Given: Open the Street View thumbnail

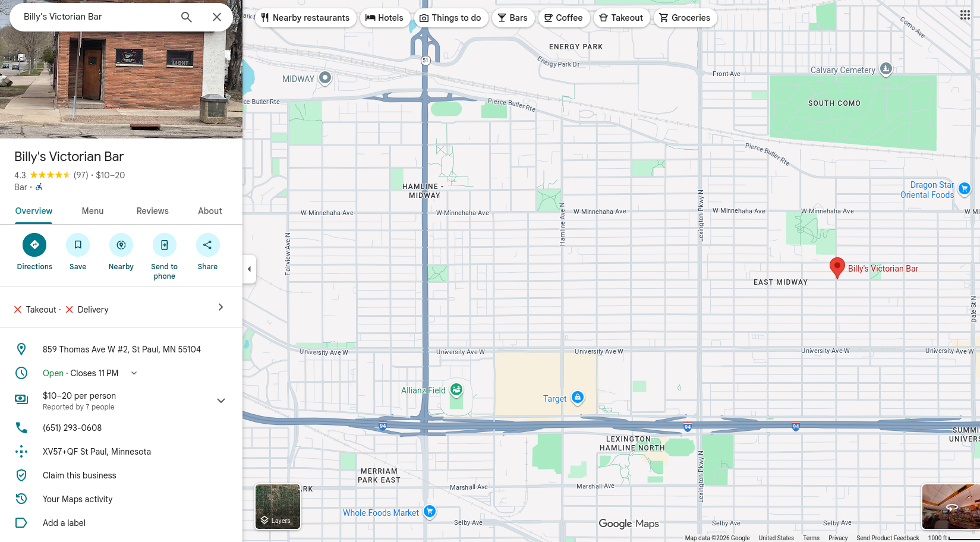Looking at the screenshot, I should tap(950, 506).
